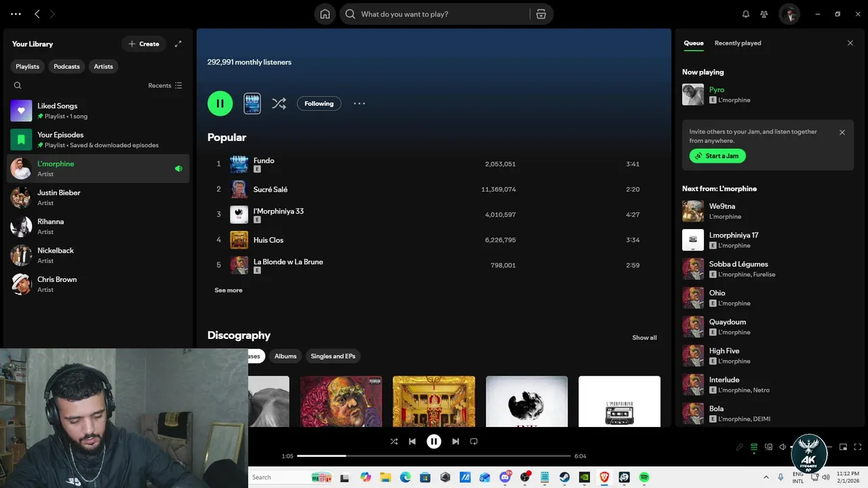868x488 pixels.
Task: Open the Browse icon in search bar
Action: coord(541,14)
